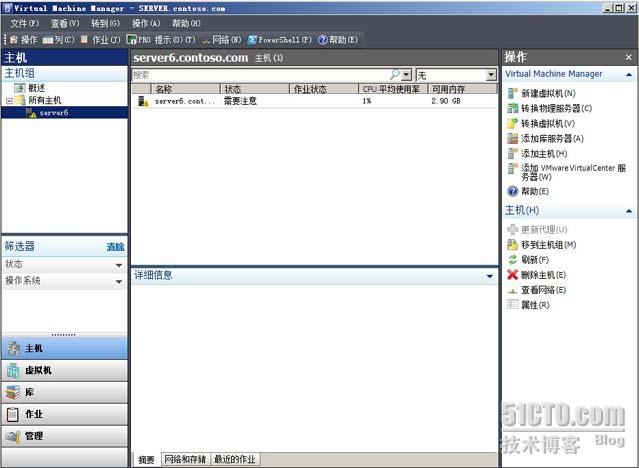
Task: Collapse the Virtual Machine Manager actions section
Action: coord(629,75)
